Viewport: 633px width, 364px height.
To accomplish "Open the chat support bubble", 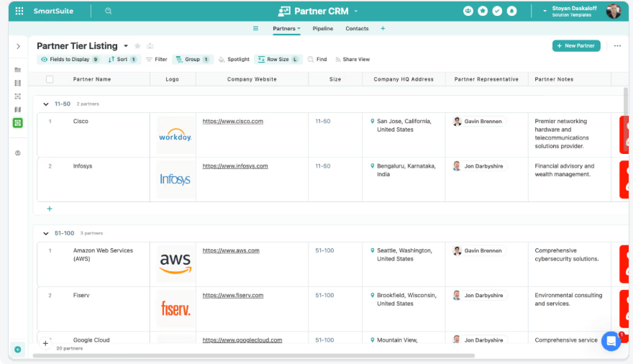I will [x=611, y=342].
